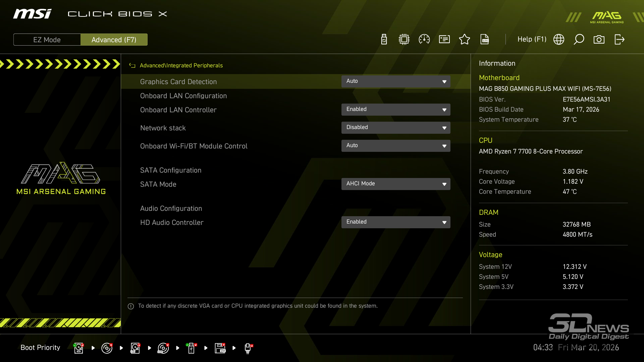Click the back arrow beside the breadcrumb
Screen dimensions: 644x362
pos(132,66)
